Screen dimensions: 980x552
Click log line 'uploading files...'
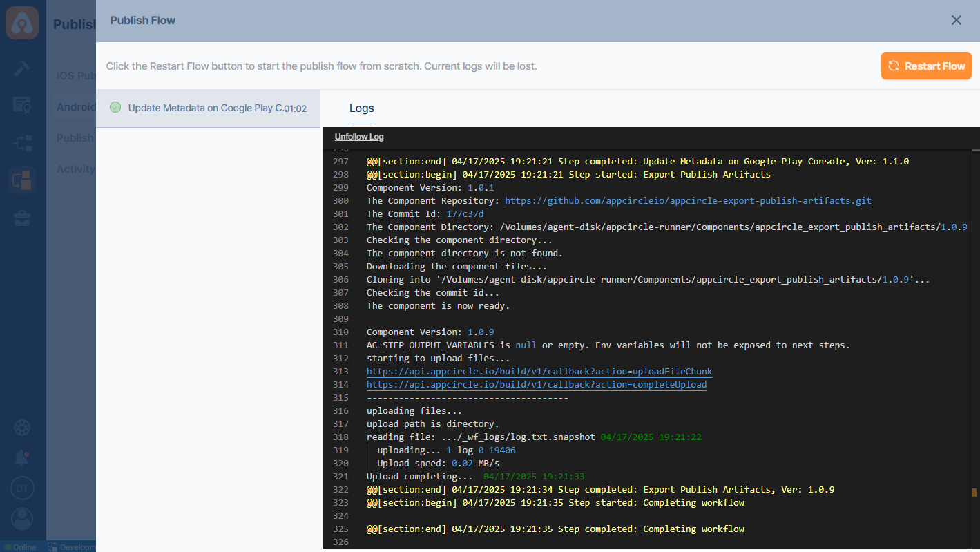click(414, 411)
